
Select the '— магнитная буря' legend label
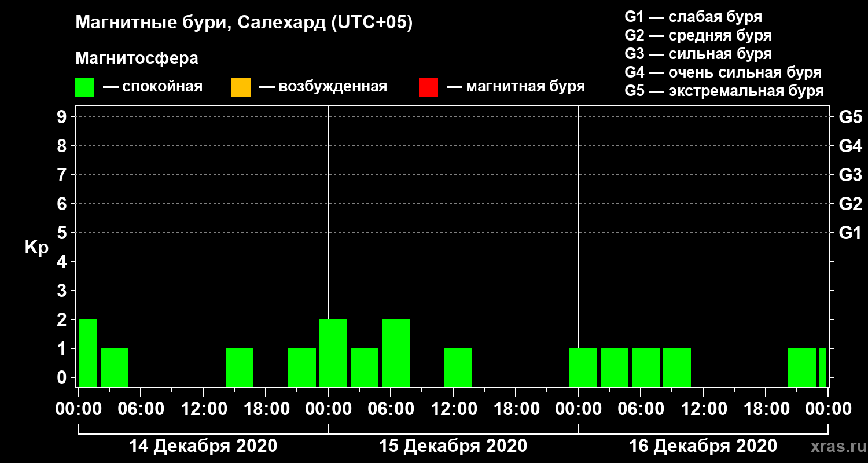(x=516, y=87)
